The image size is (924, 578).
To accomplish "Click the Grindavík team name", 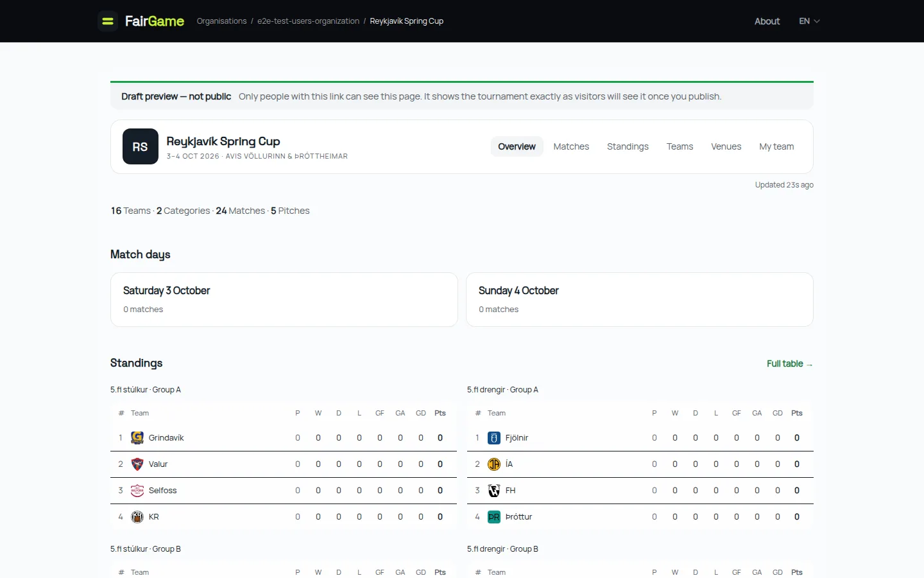I will coord(166,438).
